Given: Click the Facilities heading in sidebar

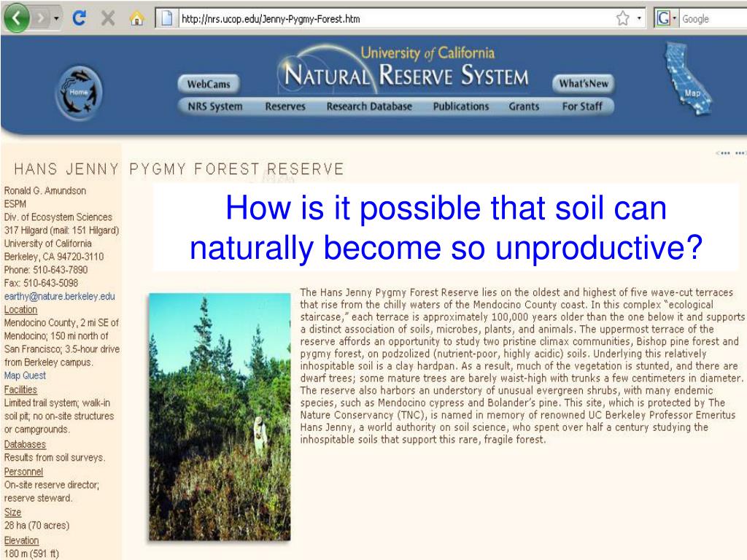Looking at the screenshot, I should pyautogui.click(x=20, y=389).
